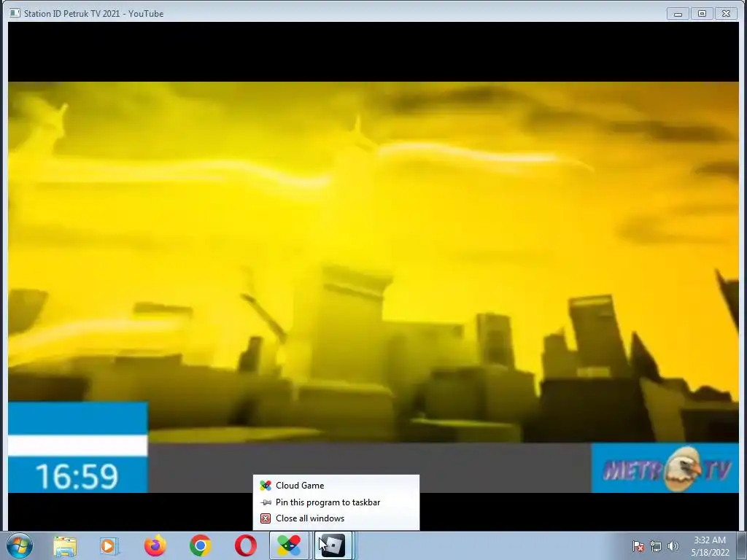Viewport: 747px width, 560px height.
Task: Open Opera browser from the taskbar
Action: point(245,545)
